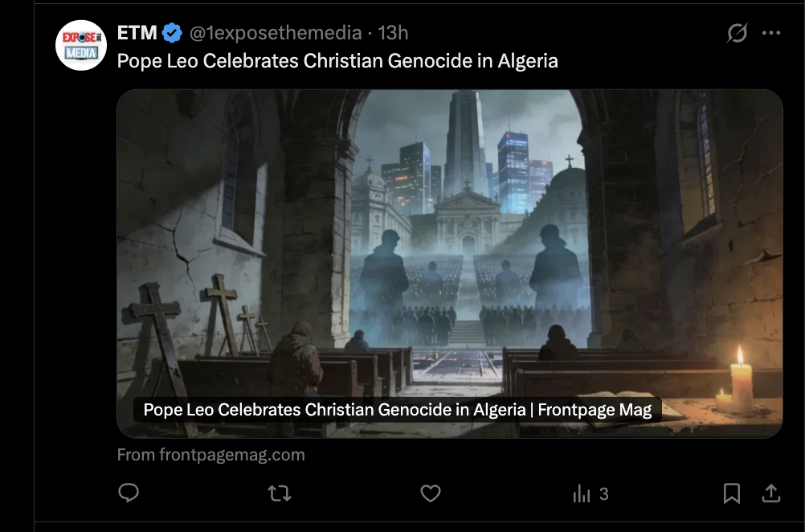Screen dimensions: 805x532
Task: Share the post via upload arrow
Action: tap(771, 493)
